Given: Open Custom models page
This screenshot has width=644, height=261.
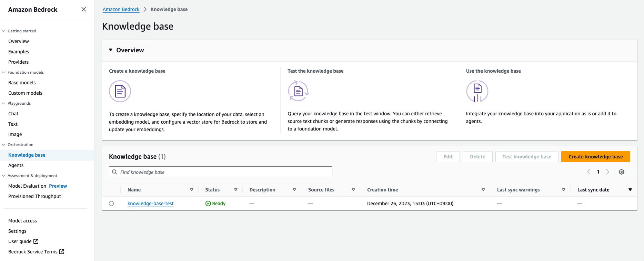Looking at the screenshot, I should coord(25,93).
